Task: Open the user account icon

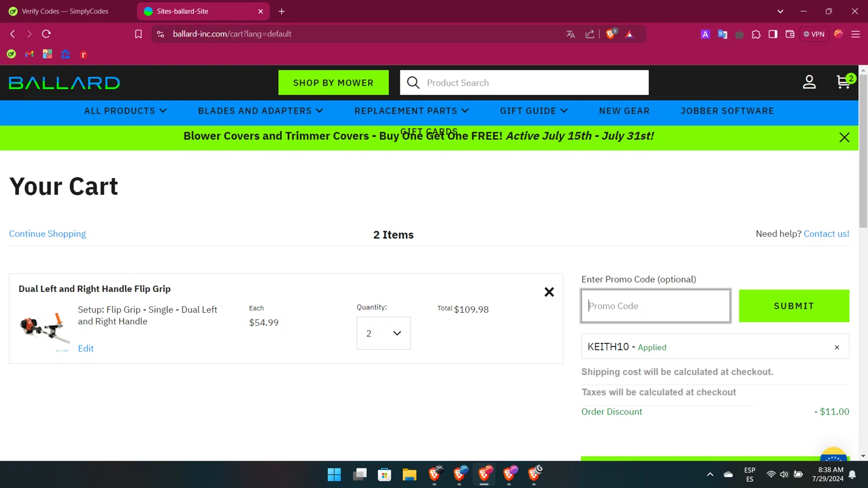Action: pos(809,82)
